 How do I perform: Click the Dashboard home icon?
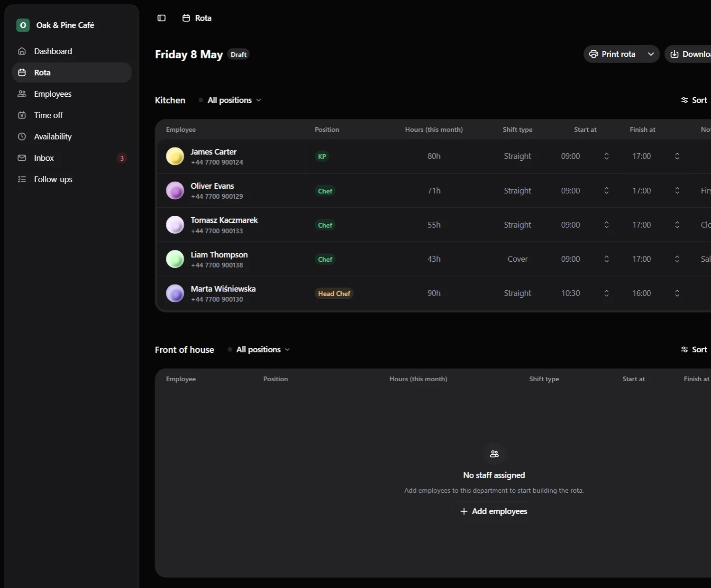(22, 51)
